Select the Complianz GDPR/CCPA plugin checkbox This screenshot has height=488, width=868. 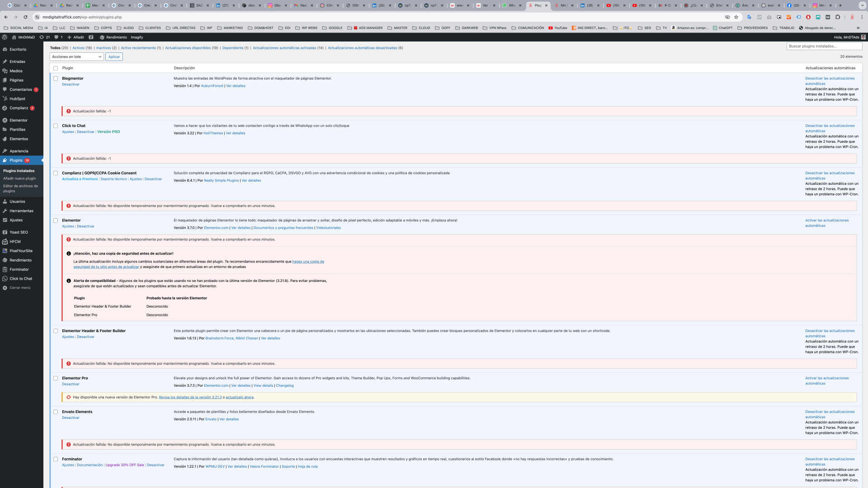tap(56, 173)
